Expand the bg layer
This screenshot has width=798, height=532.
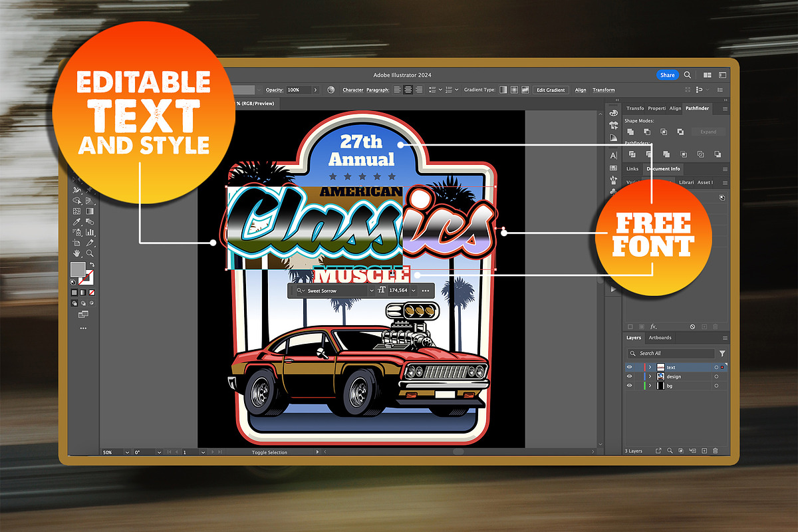(650, 386)
